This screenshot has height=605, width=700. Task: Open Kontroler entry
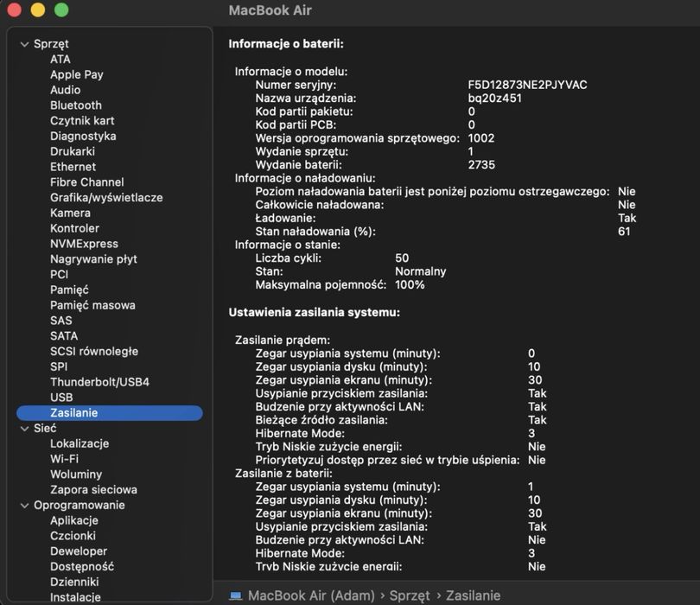point(74,228)
